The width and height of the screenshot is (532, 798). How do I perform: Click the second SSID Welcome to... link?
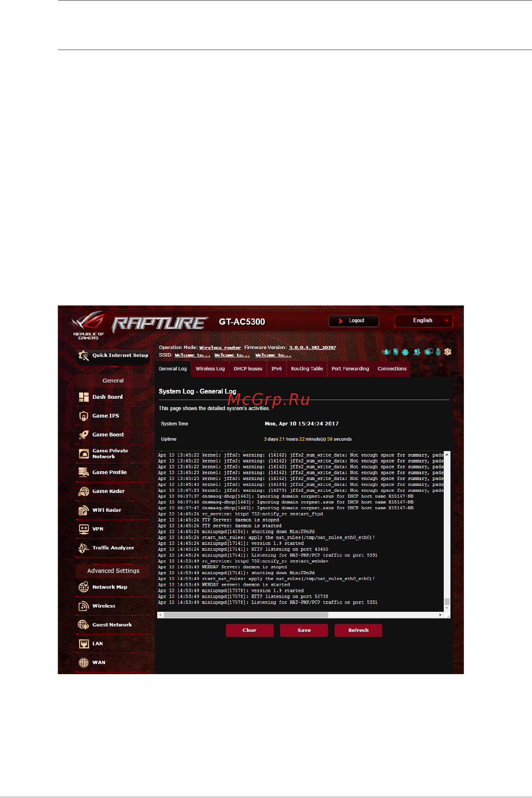tap(232, 355)
